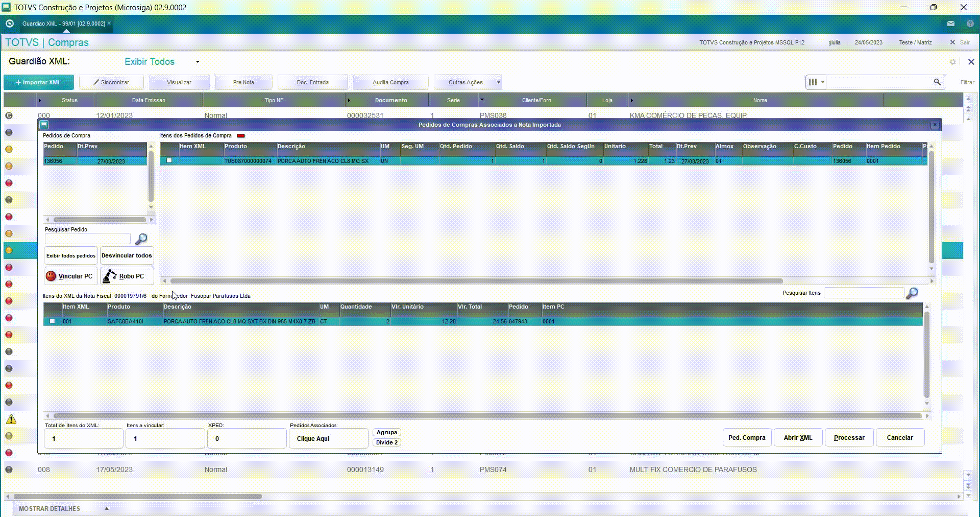Click the Agrupa button
This screenshot has height=517, width=980.
coord(387,432)
